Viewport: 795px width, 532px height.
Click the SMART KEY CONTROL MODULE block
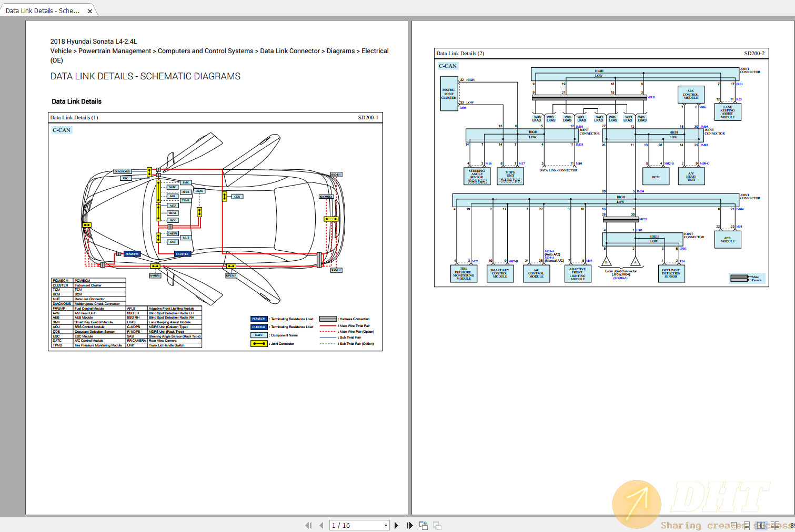[500, 273]
